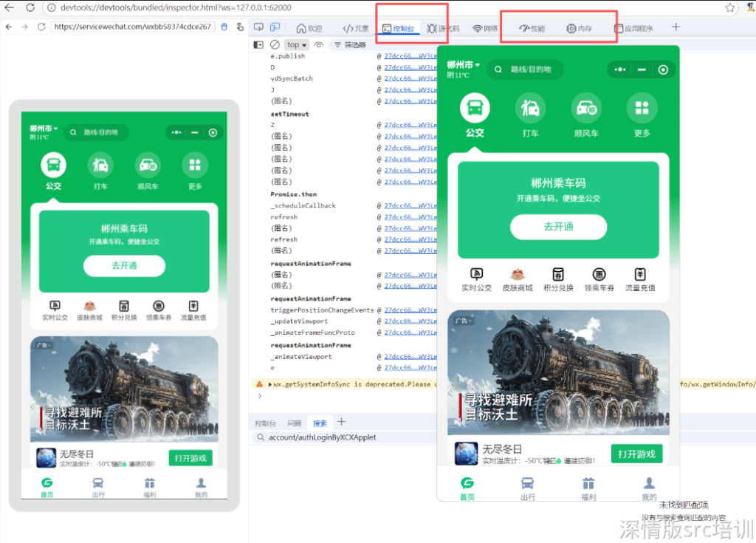The image size is (756, 543).
Task: Open 实时公交 icon in left phone preview
Action: point(55,306)
